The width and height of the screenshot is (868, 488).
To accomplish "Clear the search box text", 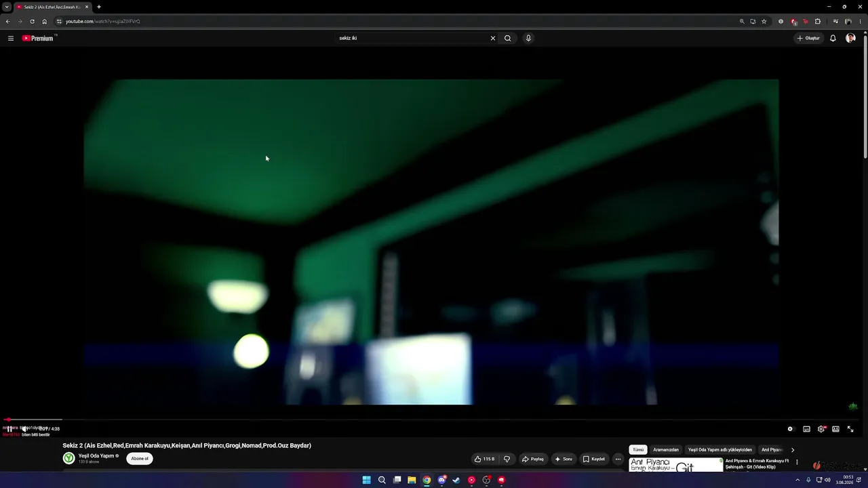I will pos(493,38).
